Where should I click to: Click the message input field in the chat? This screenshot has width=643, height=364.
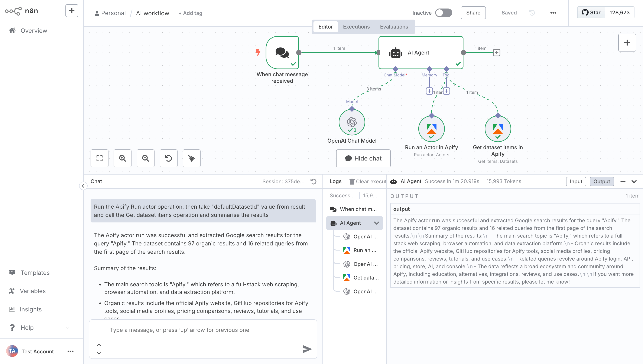click(203, 330)
